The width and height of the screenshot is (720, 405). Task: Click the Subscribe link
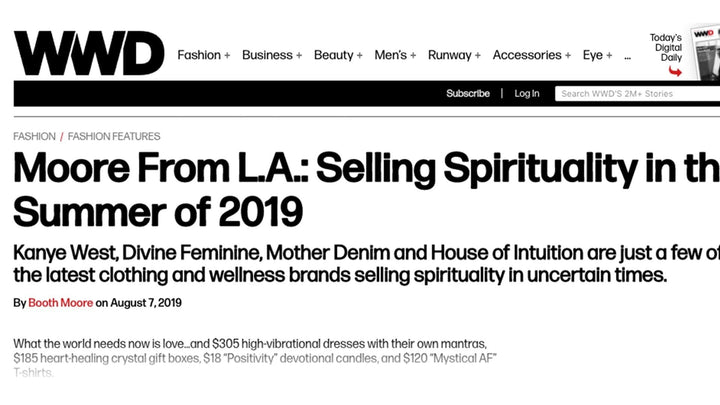(x=468, y=94)
